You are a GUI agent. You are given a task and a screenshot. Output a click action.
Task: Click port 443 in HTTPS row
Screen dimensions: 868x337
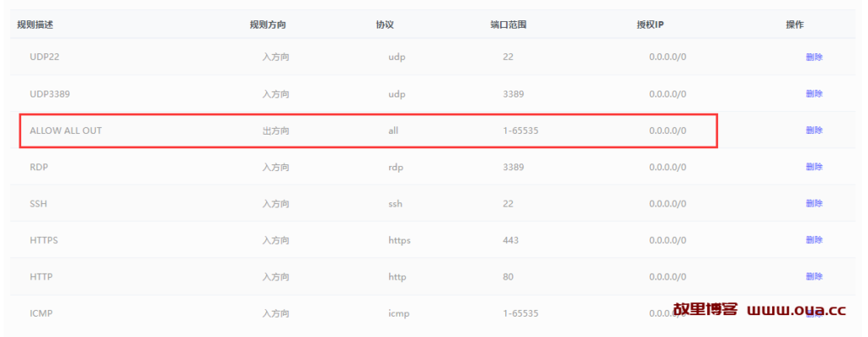511,240
